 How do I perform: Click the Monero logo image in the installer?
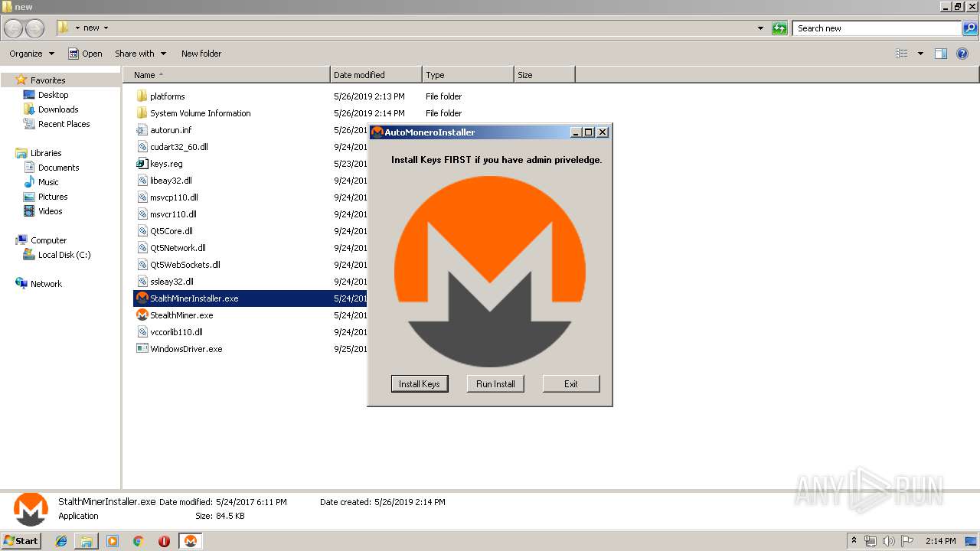490,272
